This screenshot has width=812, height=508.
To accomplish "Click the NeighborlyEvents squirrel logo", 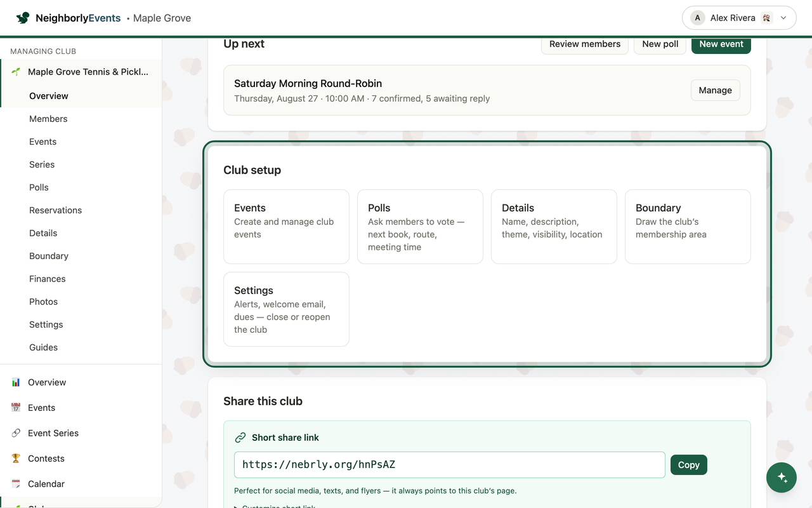I will 23,18.
